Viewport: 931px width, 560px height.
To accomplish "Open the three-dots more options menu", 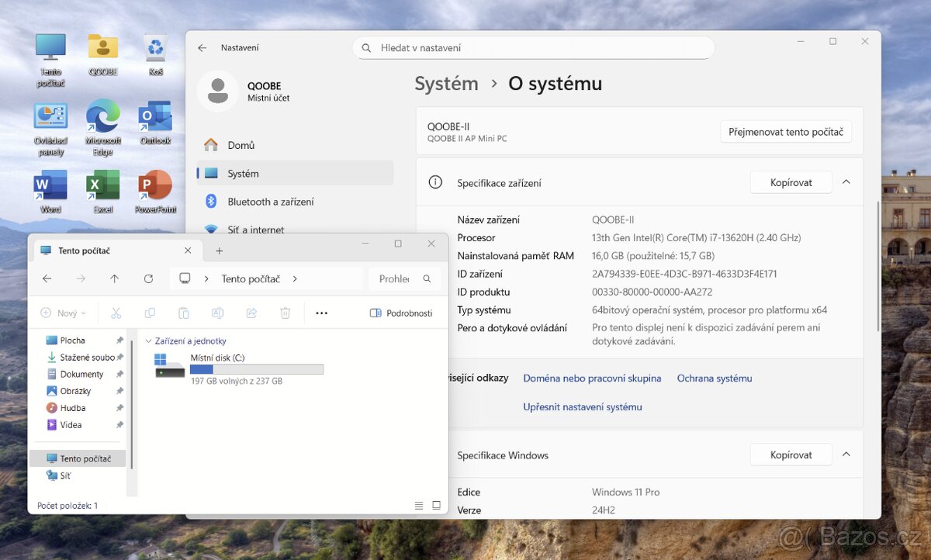I will [322, 313].
